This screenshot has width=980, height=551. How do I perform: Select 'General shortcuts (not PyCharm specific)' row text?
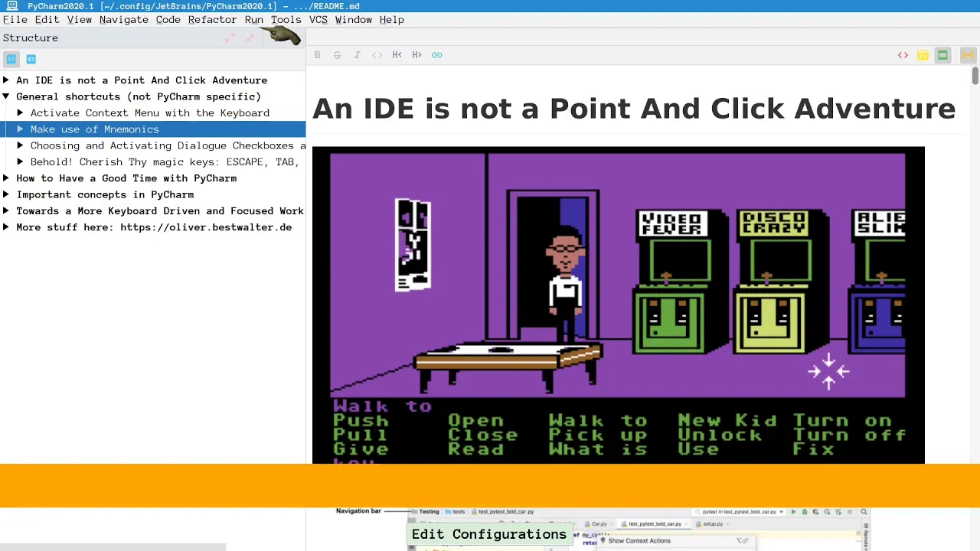[x=139, y=96]
